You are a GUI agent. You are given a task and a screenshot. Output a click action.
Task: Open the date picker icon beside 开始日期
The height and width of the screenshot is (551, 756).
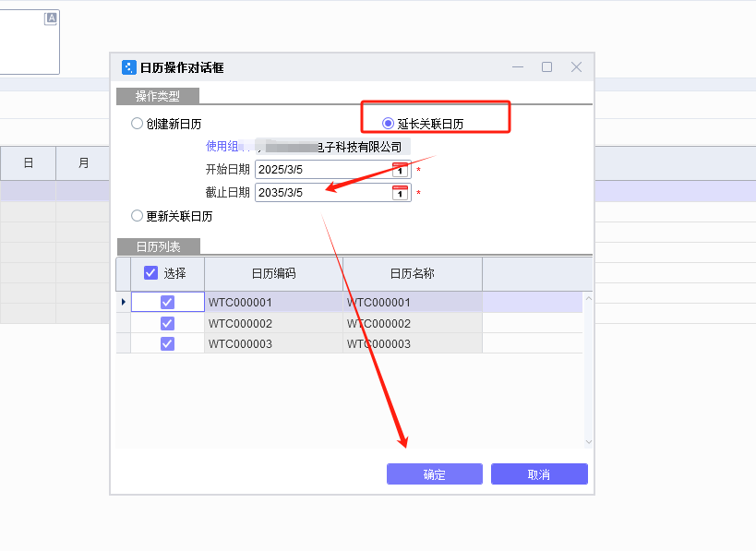[x=402, y=170]
